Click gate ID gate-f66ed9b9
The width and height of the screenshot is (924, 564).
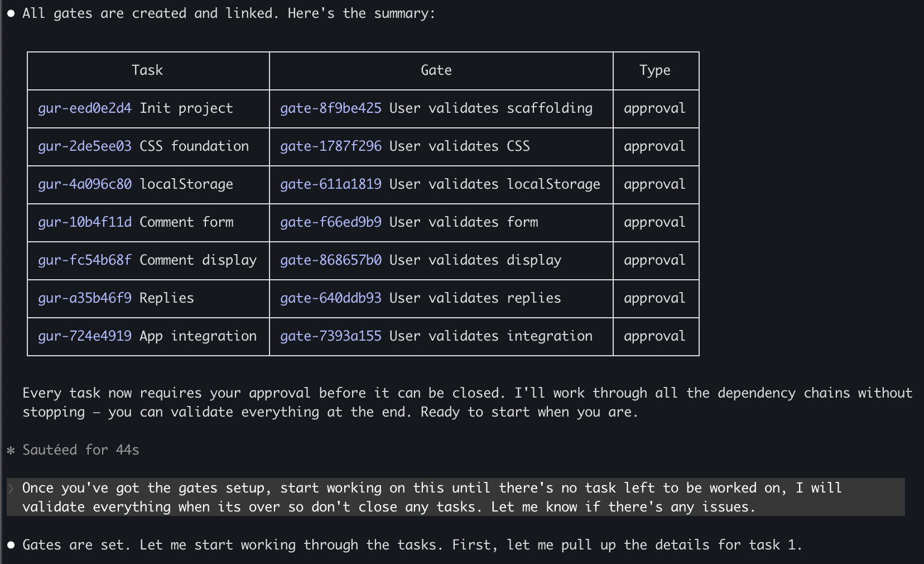click(x=331, y=222)
